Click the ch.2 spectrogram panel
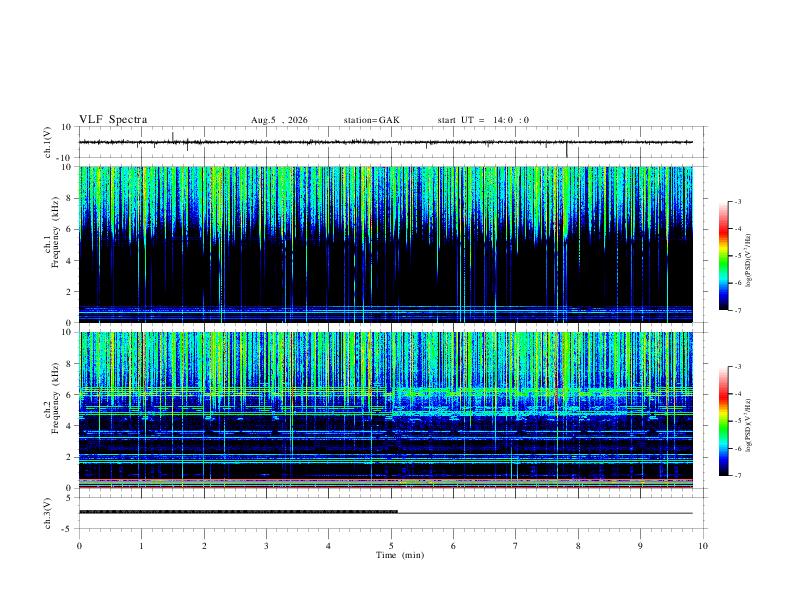The image size is (792, 612). [x=385, y=410]
